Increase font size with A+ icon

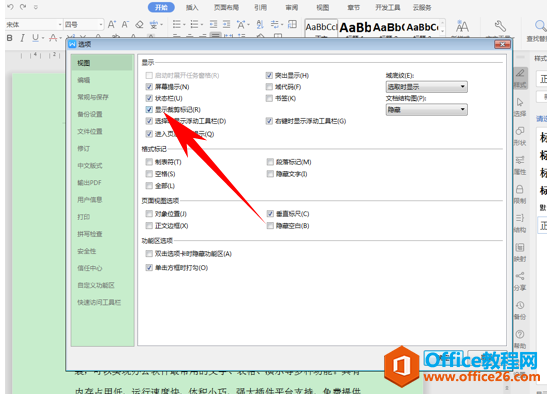click(x=112, y=24)
